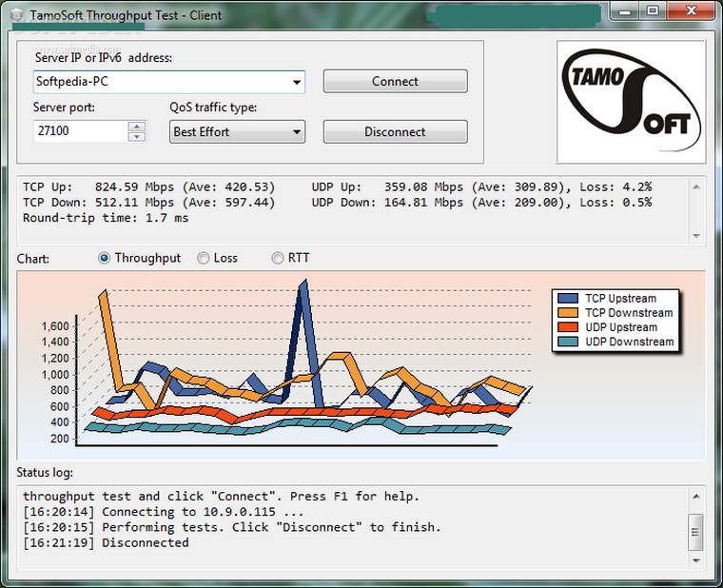
Task: Click the server port up arrow
Action: coord(137,127)
